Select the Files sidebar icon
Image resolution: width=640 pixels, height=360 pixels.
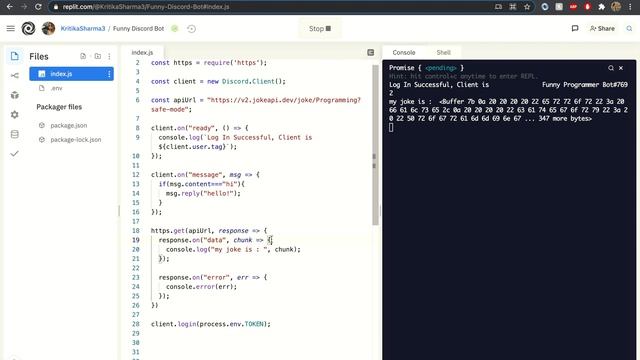coord(15,56)
